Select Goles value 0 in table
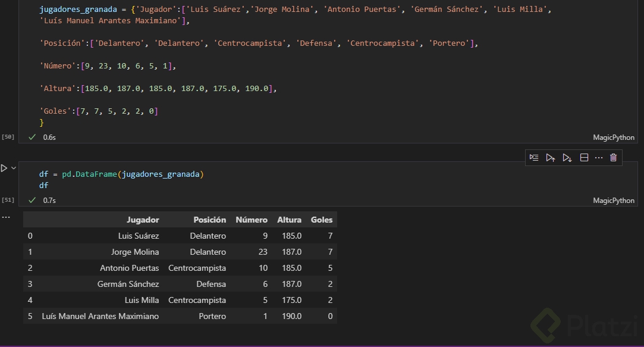Viewport: 644px width, 347px height. point(330,316)
